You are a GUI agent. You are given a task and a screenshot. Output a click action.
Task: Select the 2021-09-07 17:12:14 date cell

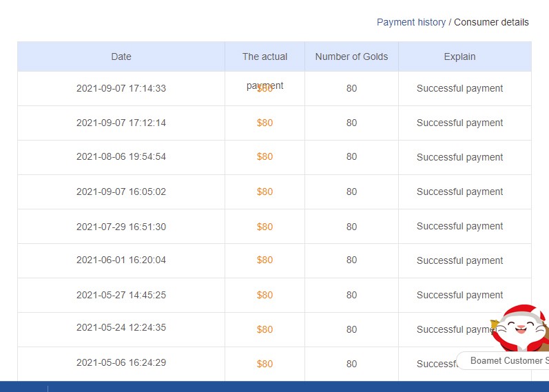(121, 123)
